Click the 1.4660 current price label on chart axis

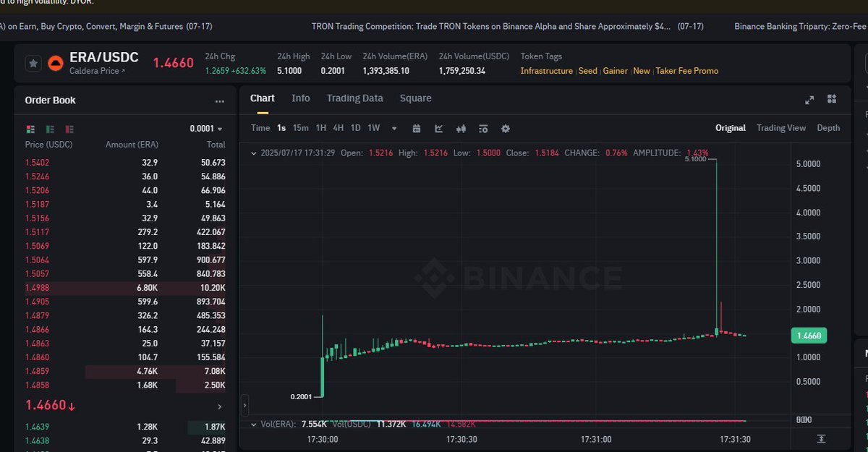[807, 336]
